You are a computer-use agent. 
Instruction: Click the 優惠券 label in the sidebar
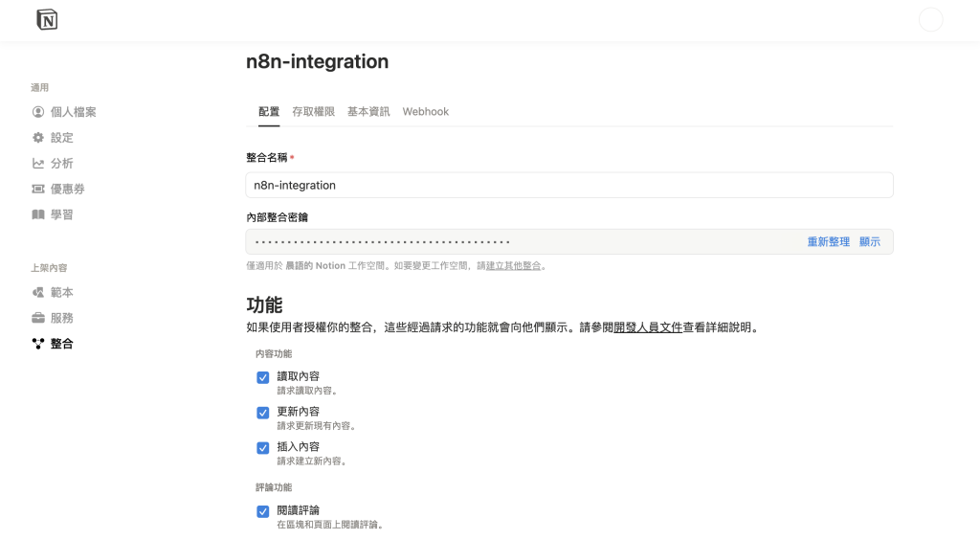coord(68,189)
